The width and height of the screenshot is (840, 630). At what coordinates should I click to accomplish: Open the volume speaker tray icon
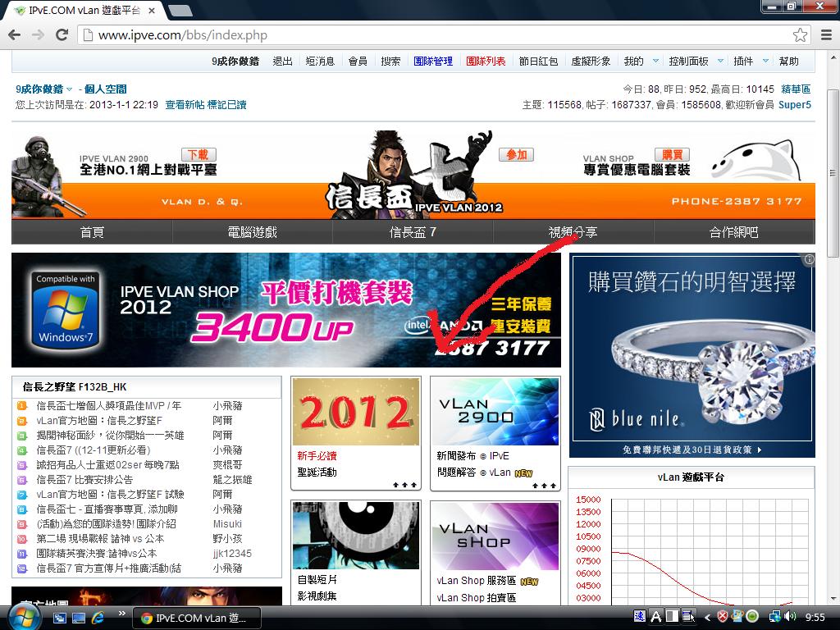coord(791,617)
